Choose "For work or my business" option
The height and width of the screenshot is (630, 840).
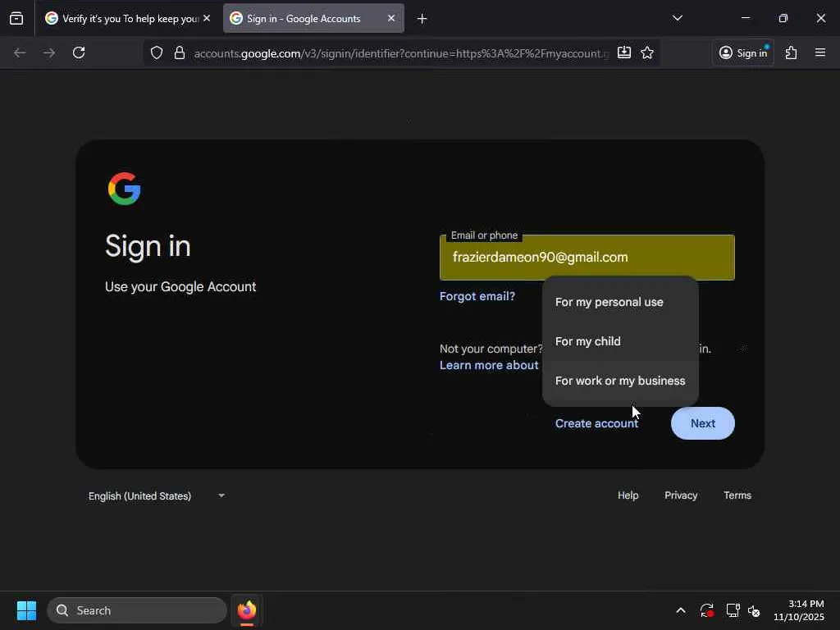[x=620, y=381]
